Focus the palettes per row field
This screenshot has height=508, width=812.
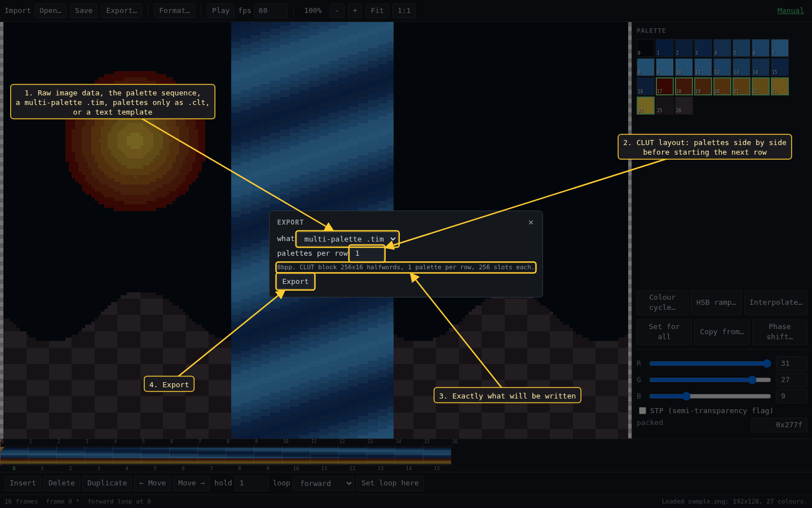tap(367, 253)
